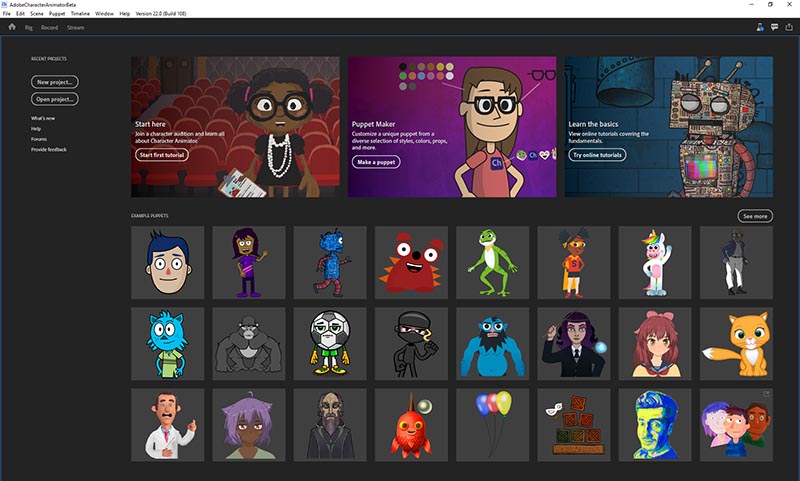
Task: Click the RECENT PROJECTS heading
Action: pyautogui.click(x=49, y=59)
